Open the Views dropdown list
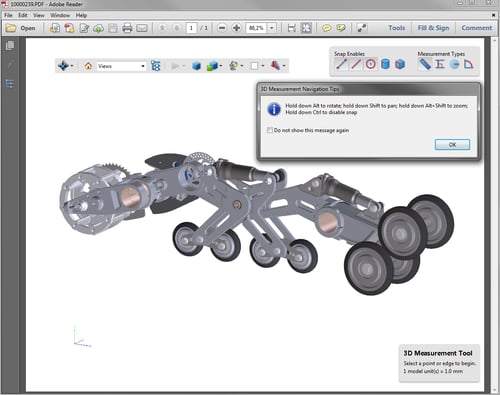 (122, 66)
